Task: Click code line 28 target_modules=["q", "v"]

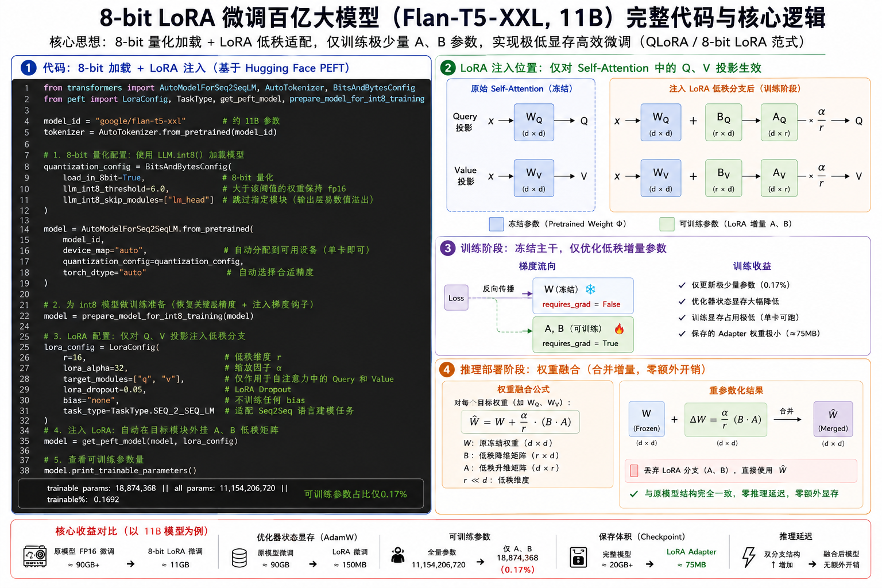Action: tap(123, 379)
